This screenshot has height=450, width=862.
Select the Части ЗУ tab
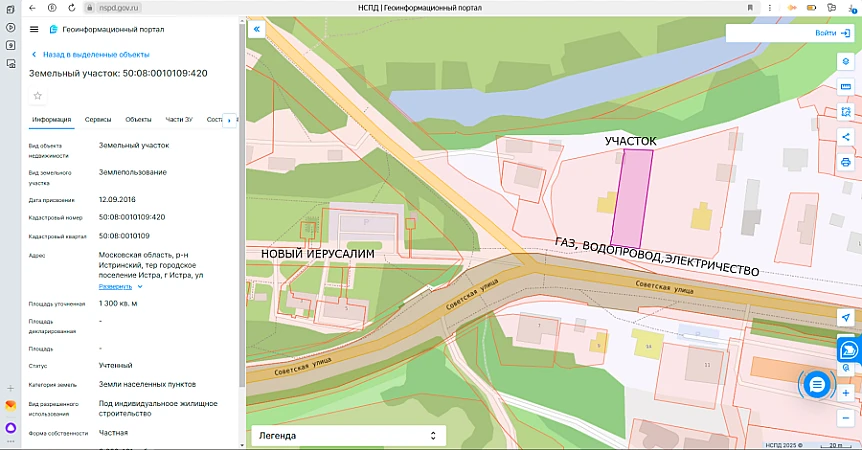179,120
